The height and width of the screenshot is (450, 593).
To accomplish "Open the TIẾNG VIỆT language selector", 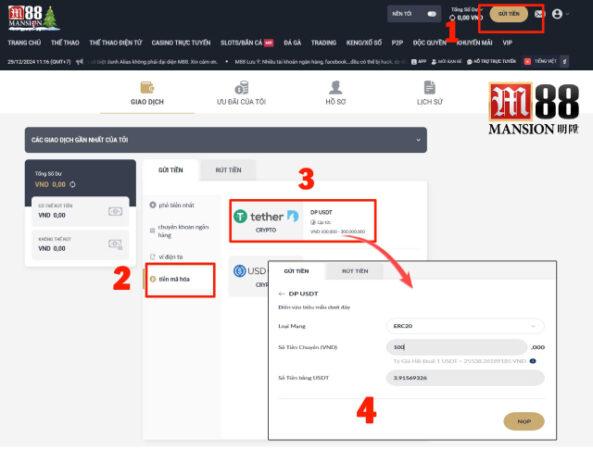I will (540, 61).
